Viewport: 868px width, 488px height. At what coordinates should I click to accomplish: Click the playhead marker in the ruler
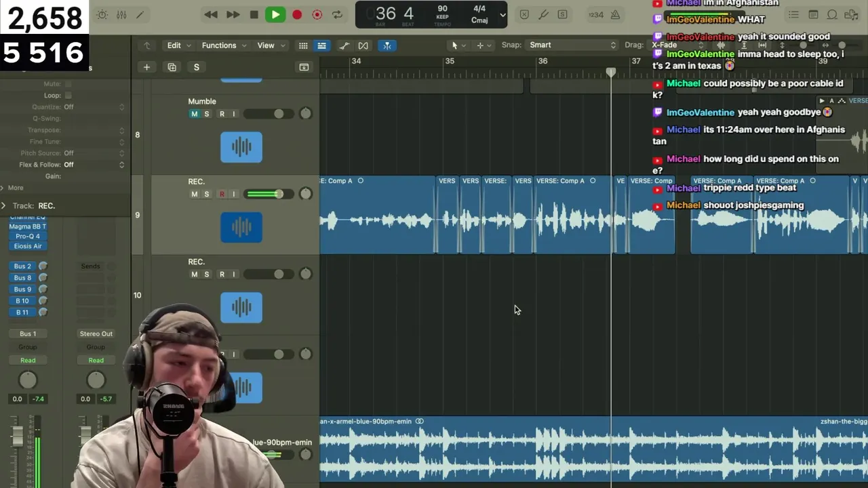[611, 72]
